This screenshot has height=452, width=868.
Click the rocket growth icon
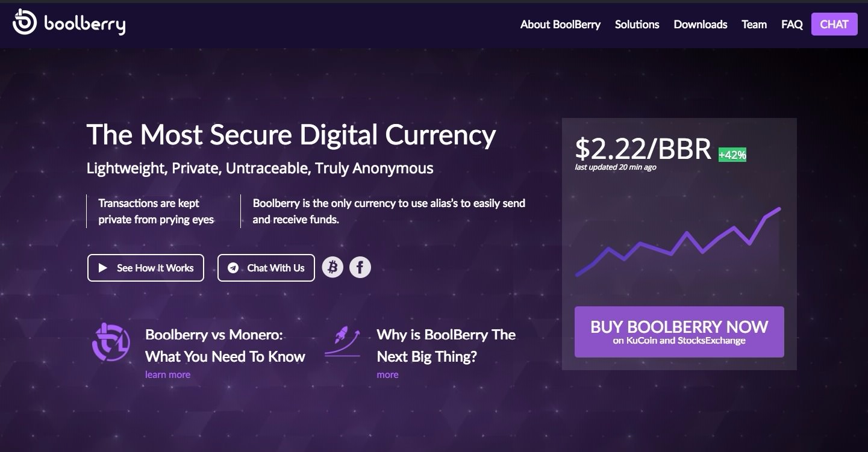click(x=342, y=342)
